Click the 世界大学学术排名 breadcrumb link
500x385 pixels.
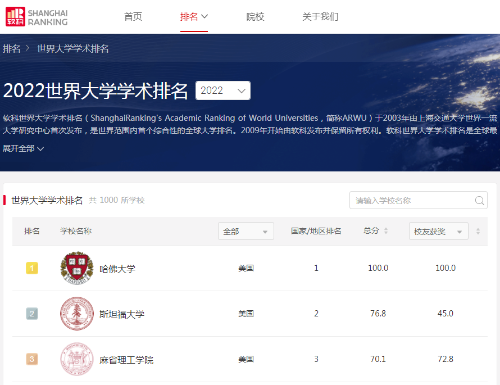[73, 49]
